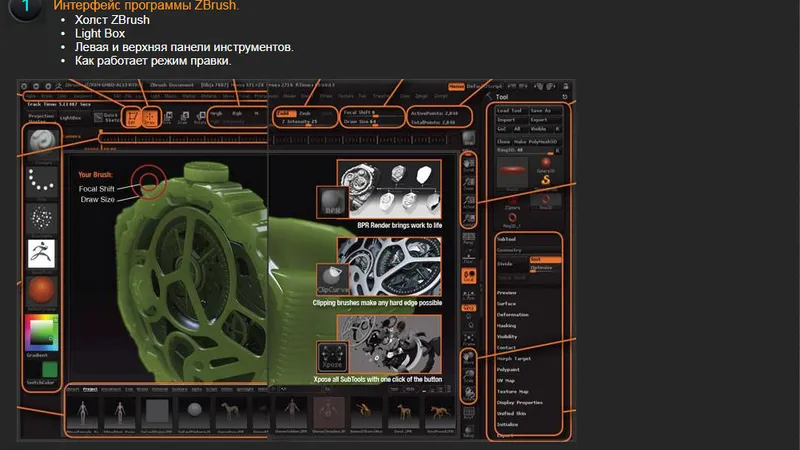Screen dimensions: 800x450
Task: Expand the Surface sub-palette
Action: 506,304
